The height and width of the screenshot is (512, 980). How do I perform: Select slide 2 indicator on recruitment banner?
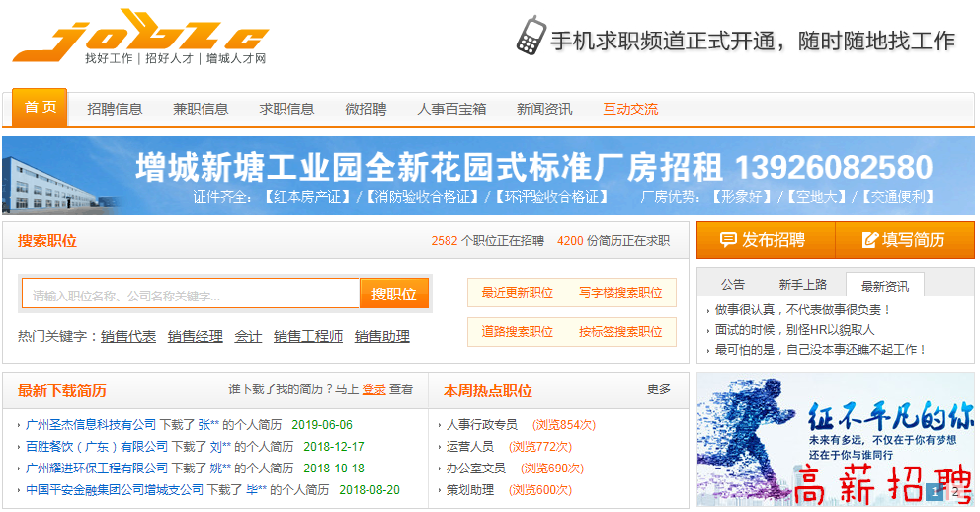[x=955, y=491]
